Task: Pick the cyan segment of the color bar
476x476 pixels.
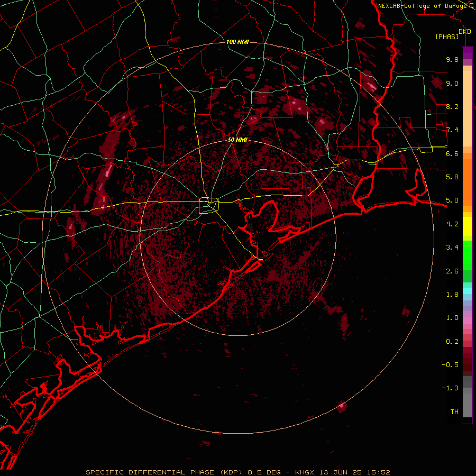Action: tap(467, 291)
